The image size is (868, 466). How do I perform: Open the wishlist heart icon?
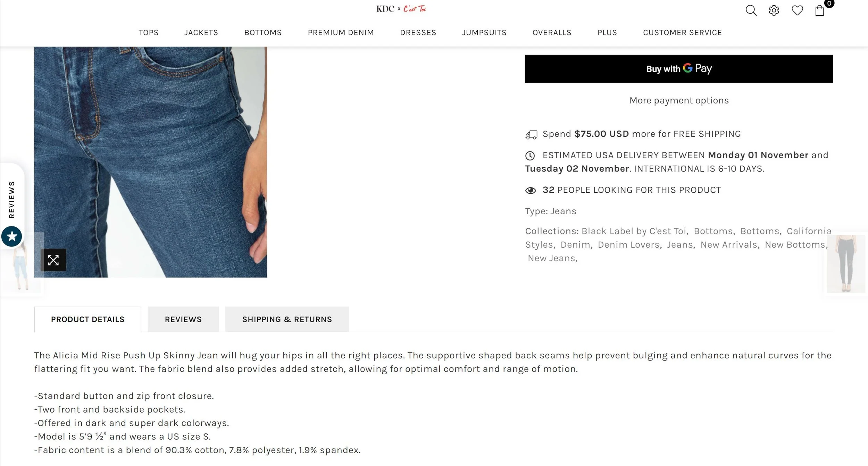pyautogui.click(x=797, y=10)
